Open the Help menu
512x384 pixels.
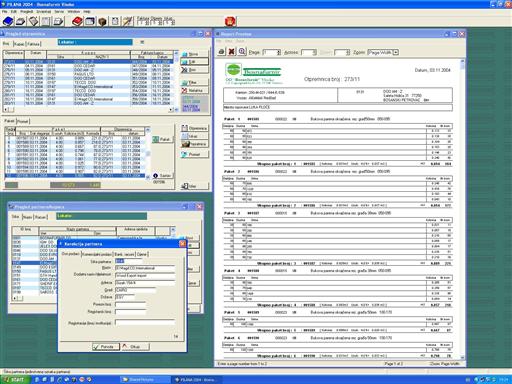87,11
